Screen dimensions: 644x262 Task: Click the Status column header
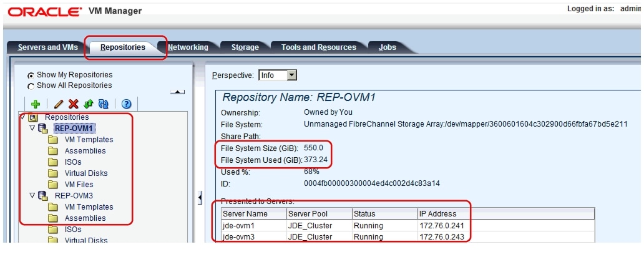pyautogui.click(x=384, y=213)
